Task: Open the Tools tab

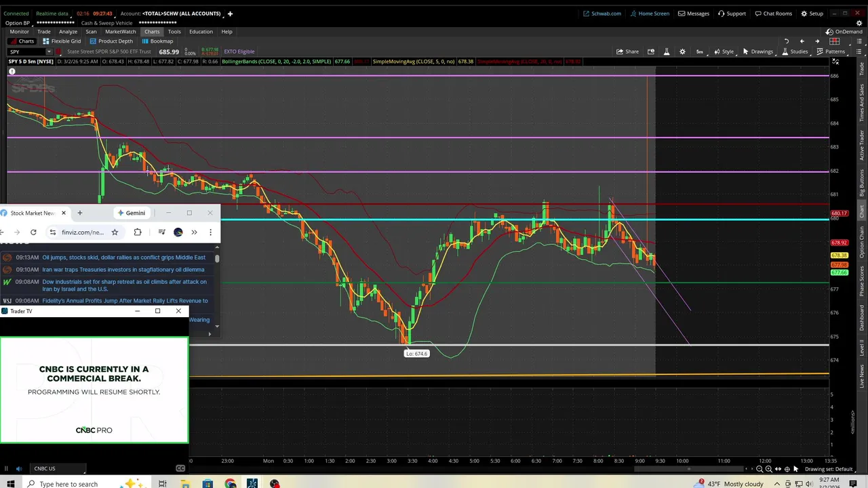Action: click(174, 31)
